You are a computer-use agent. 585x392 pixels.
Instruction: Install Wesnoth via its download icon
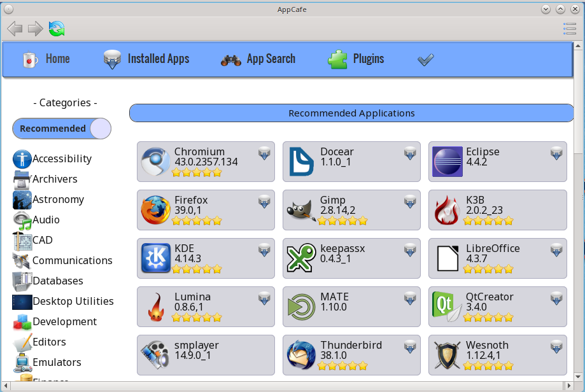pos(556,346)
